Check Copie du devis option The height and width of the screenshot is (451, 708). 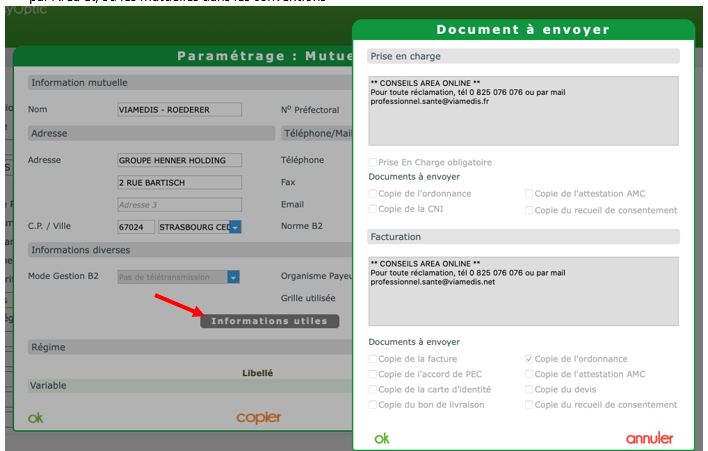pyautogui.click(x=530, y=389)
